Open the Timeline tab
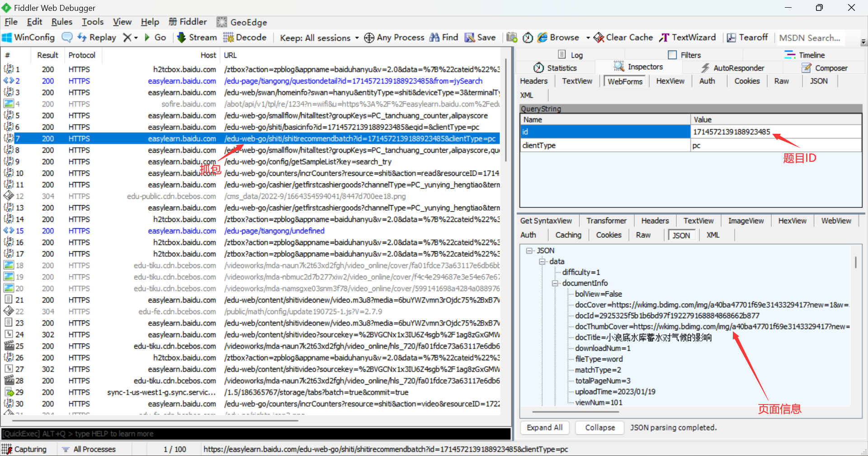868x456 pixels. 805,55
